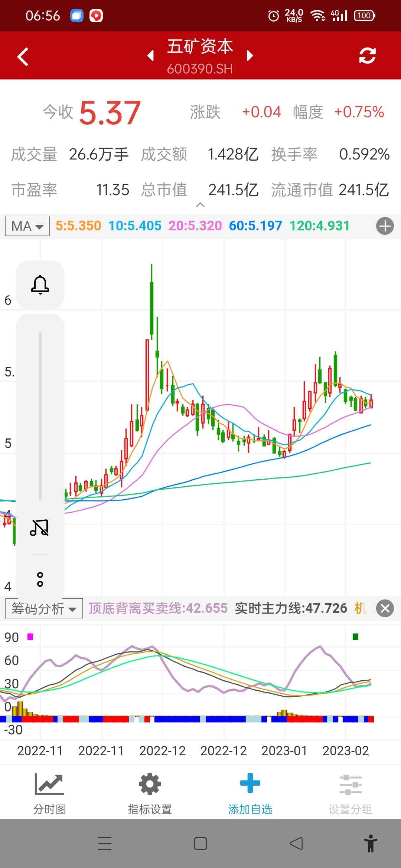Screen dimensions: 401x868
Task: Tap the battery indicator in status bar
Action: (365, 16)
